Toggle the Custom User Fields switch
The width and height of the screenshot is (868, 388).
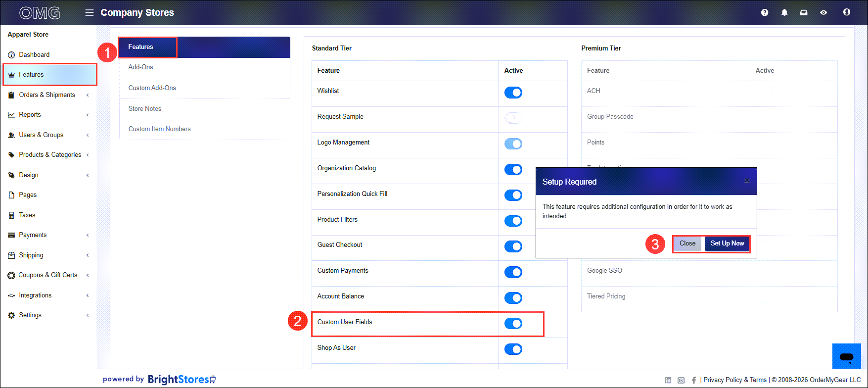tap(513, 324)
